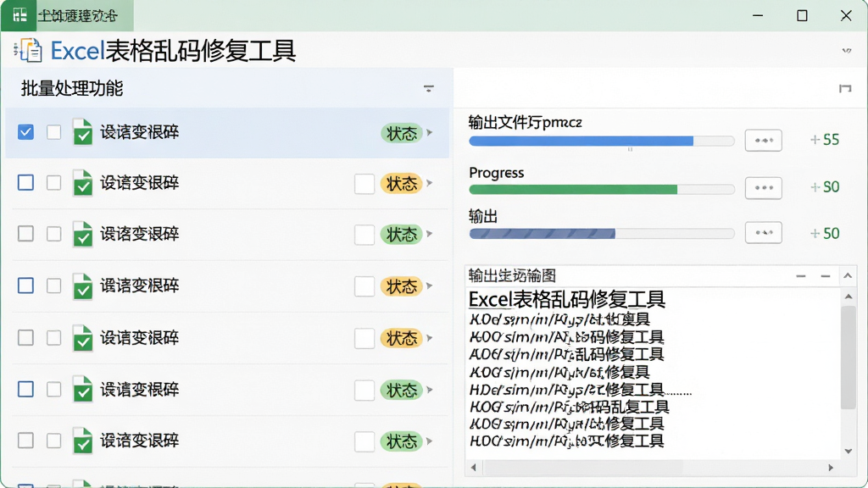Click the blue output file progress bar

point(602,141)
